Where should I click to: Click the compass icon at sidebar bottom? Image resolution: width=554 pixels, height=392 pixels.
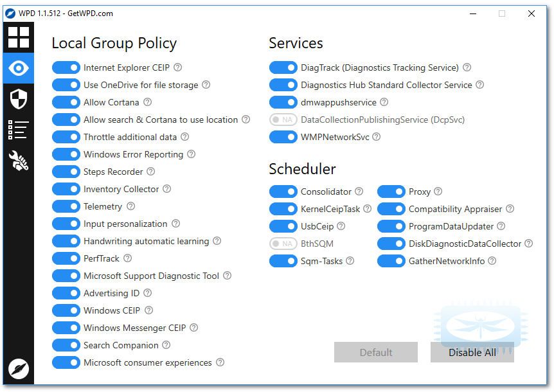(x=19, y=369)
